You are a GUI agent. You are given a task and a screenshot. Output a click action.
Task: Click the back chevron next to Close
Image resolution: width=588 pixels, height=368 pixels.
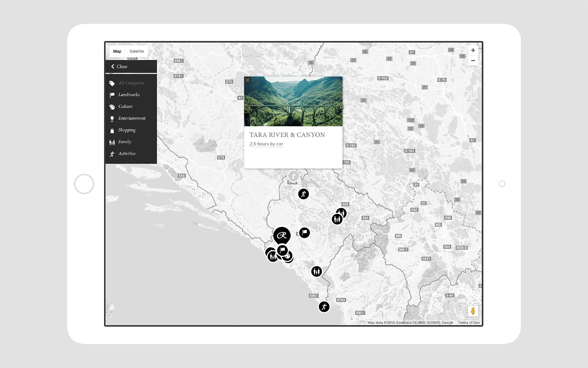tap(113, 66)
